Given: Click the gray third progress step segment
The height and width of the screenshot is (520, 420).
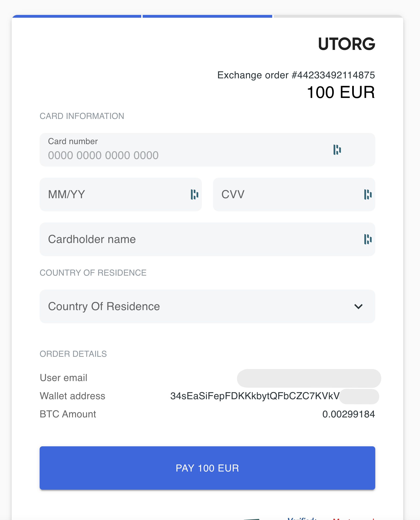Looking at the screenshot, I should coord(338,17).
